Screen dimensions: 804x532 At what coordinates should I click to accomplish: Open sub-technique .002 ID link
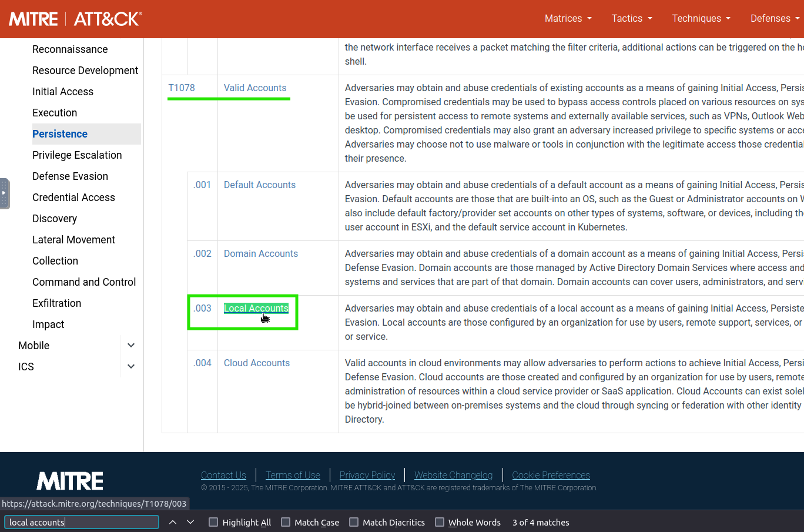click(x=202, y=253)
